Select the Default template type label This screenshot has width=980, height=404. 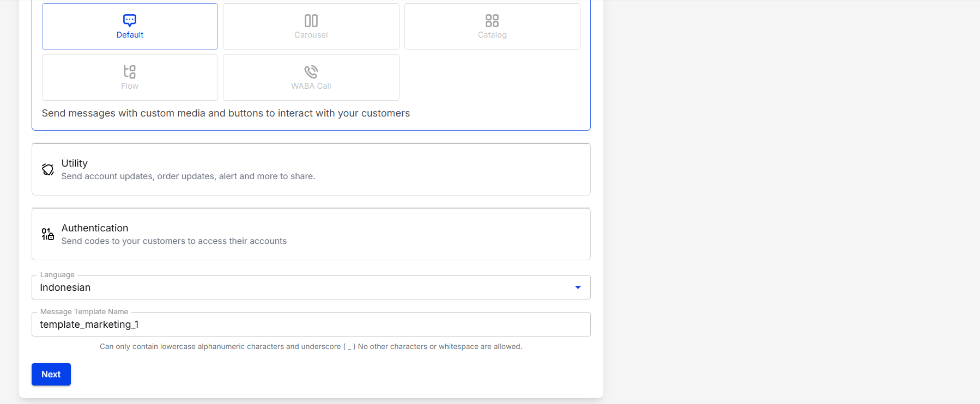130,35
